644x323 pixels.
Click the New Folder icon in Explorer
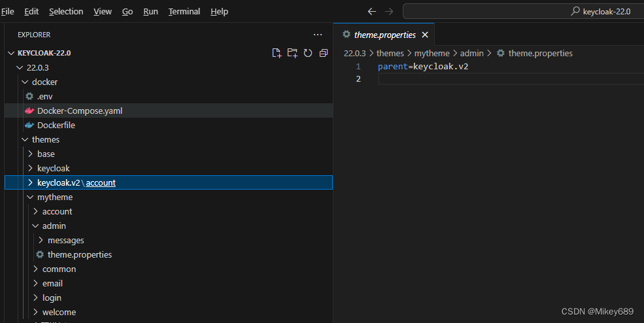292,53
